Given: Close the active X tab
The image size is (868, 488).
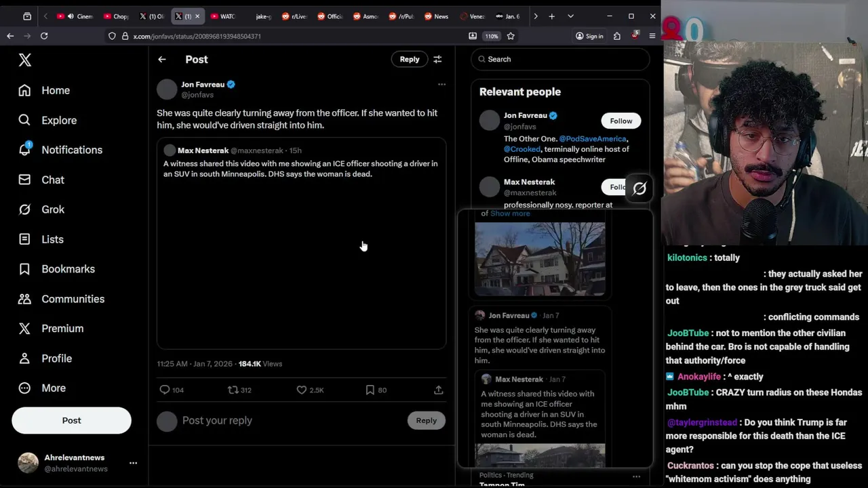Looking at the screenshot, I should (197, 16).
